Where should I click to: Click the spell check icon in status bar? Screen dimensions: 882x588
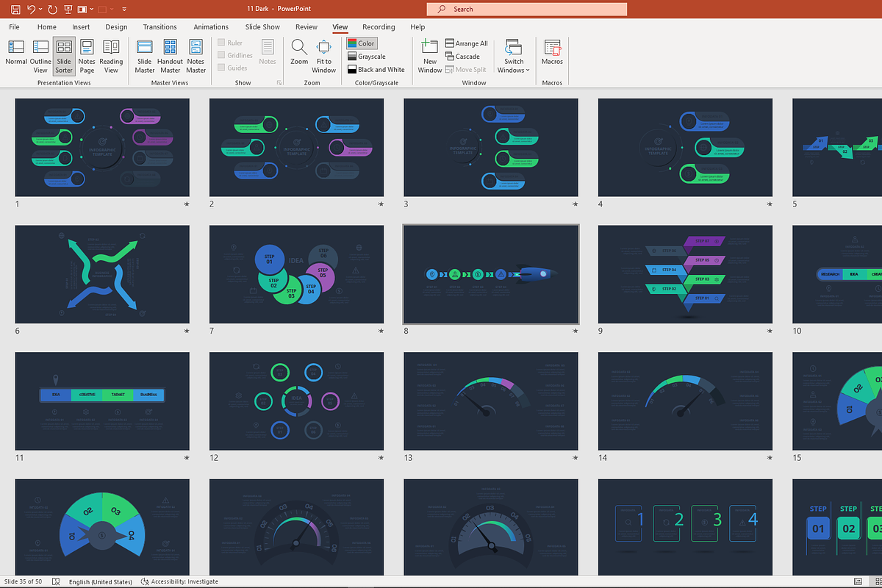point(54,581)
